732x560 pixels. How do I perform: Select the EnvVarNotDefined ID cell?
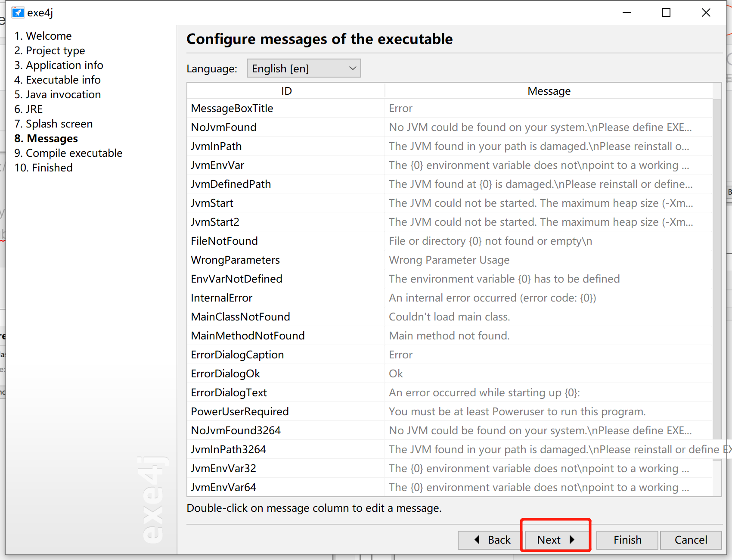tap(286, 279)
